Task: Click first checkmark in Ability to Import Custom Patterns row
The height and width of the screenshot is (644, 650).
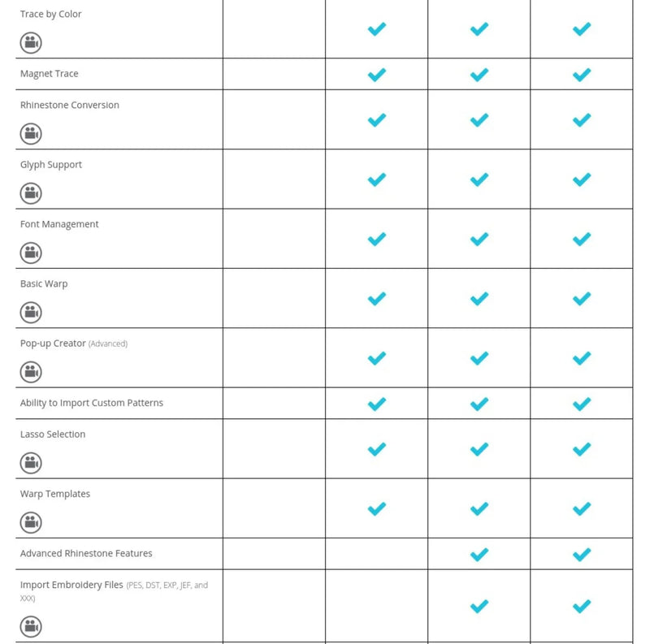Action: pos(377,404)
